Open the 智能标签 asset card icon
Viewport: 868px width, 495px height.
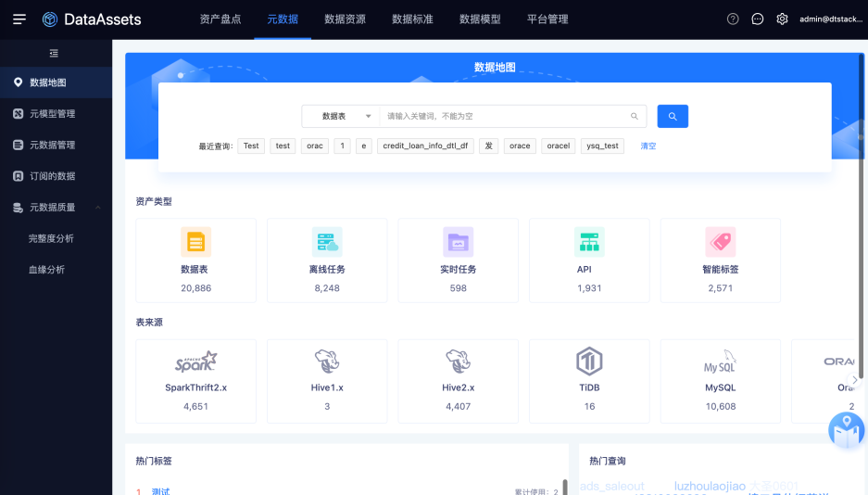(x=720, y=242)
